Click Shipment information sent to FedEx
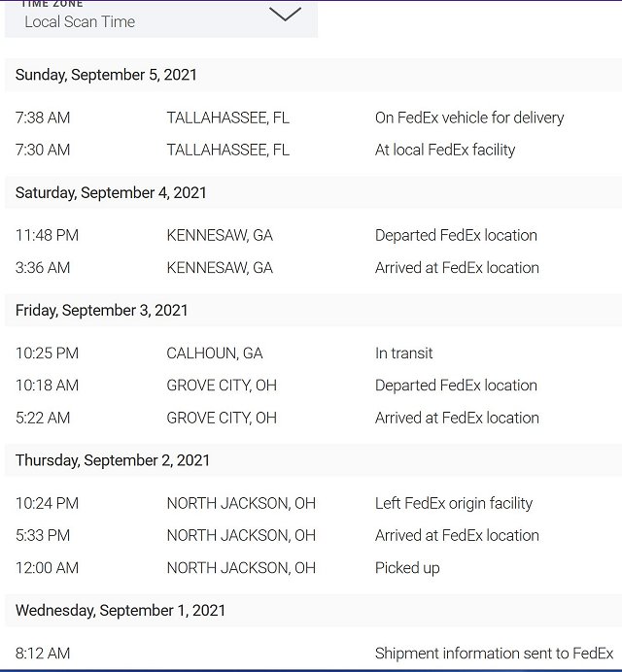Viewport: 622px width, 672px height. [x=494, y=654]
